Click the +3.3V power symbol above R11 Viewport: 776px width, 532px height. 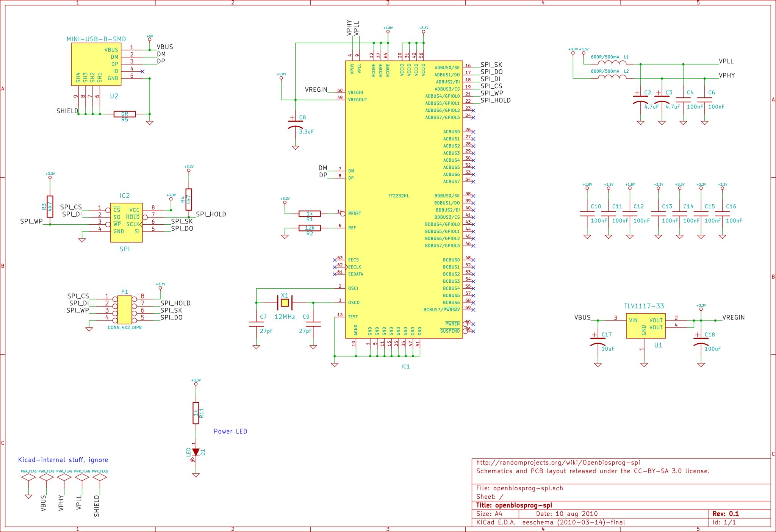pyautogui.click(x=196, y=383)
